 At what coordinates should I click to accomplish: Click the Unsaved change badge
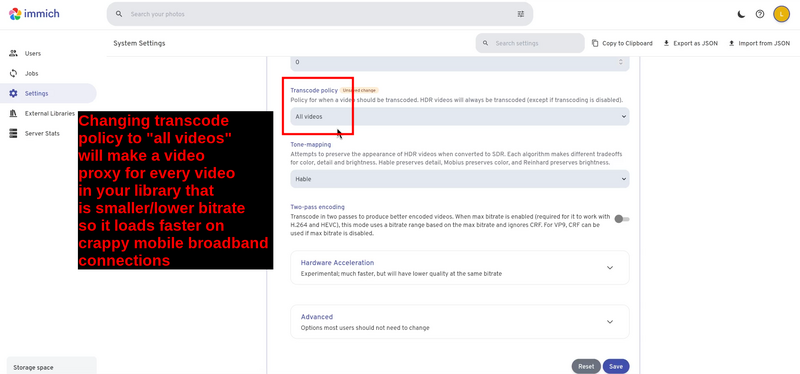360,90
